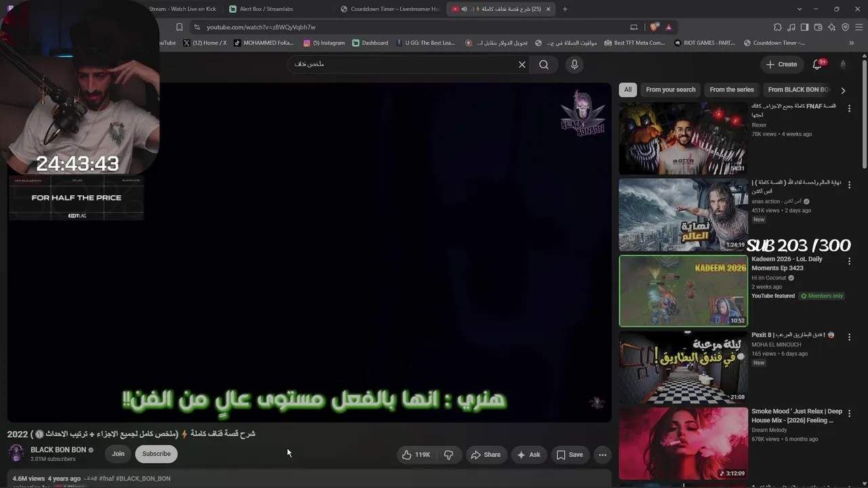868x488 pixels.
Task: Open options for the anas action video
Action: click(x=849, y=184)
